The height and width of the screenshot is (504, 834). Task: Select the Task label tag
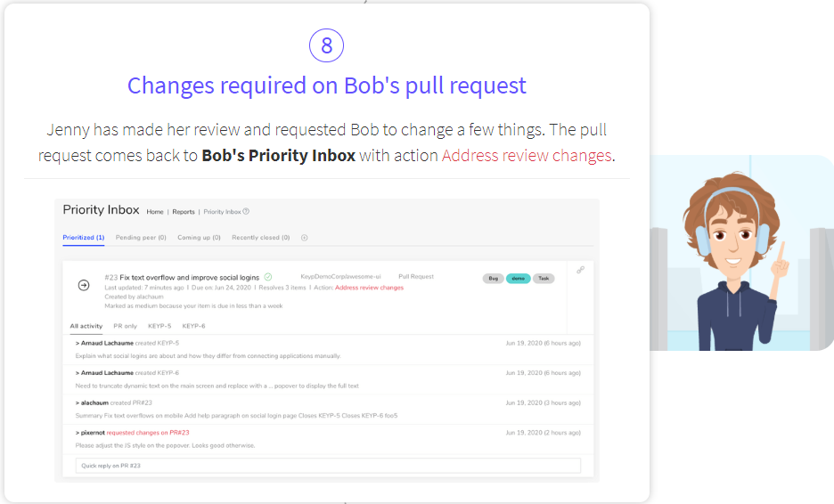[x=544, y=279]
